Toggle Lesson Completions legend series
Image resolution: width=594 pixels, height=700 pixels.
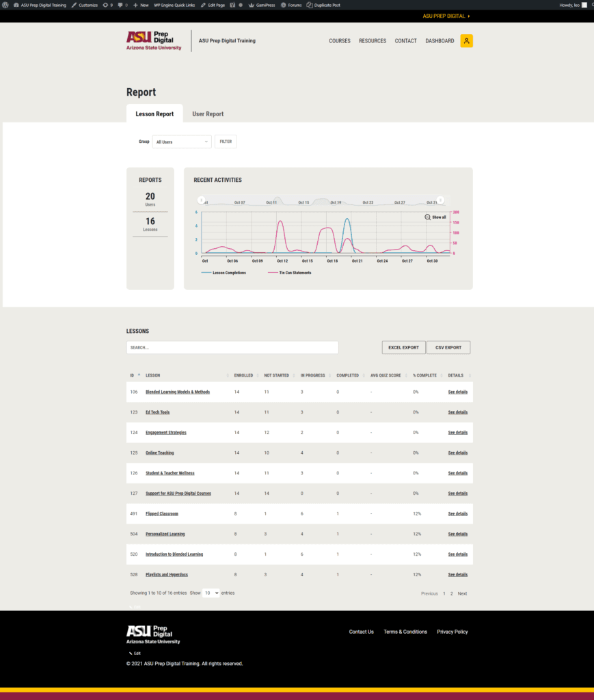(228, 273)
